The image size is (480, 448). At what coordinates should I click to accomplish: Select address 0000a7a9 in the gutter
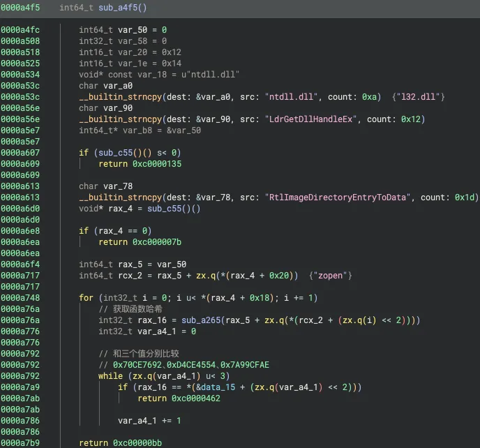coord(20,387)
